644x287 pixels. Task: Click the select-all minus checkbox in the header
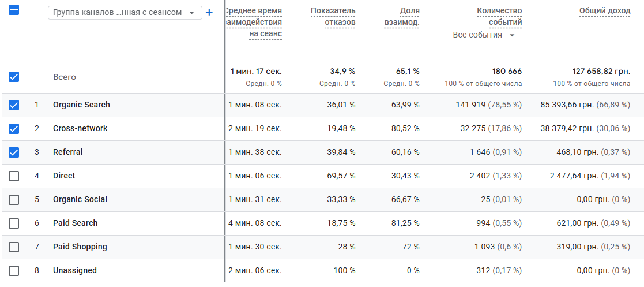click(x=14, y=10)
